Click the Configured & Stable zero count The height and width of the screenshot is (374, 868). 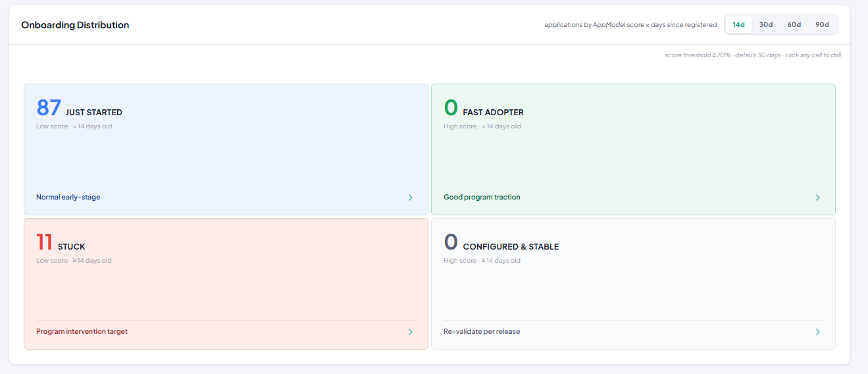451,242
